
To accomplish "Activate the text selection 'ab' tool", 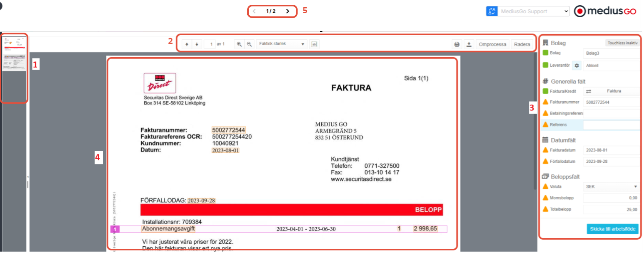I will pos(314,44).
